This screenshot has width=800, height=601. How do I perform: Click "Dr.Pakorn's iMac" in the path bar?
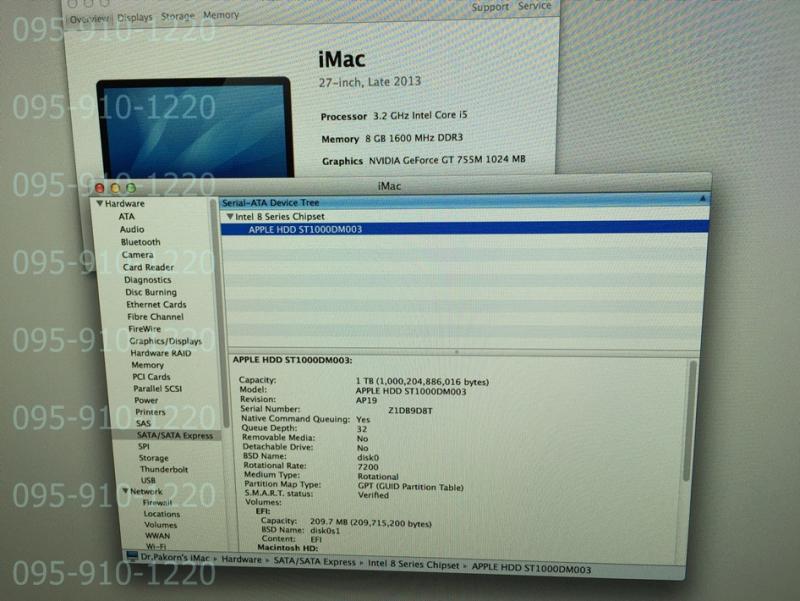175,558
